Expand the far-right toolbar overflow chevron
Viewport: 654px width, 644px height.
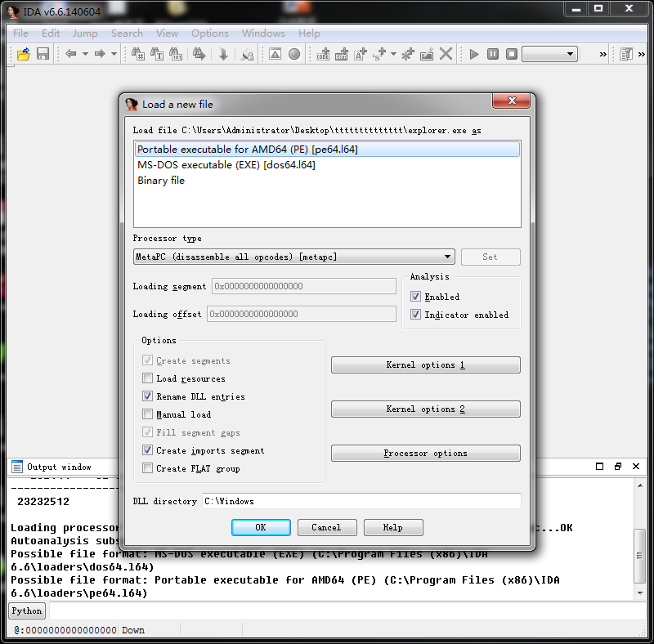(x=642, y=54)
